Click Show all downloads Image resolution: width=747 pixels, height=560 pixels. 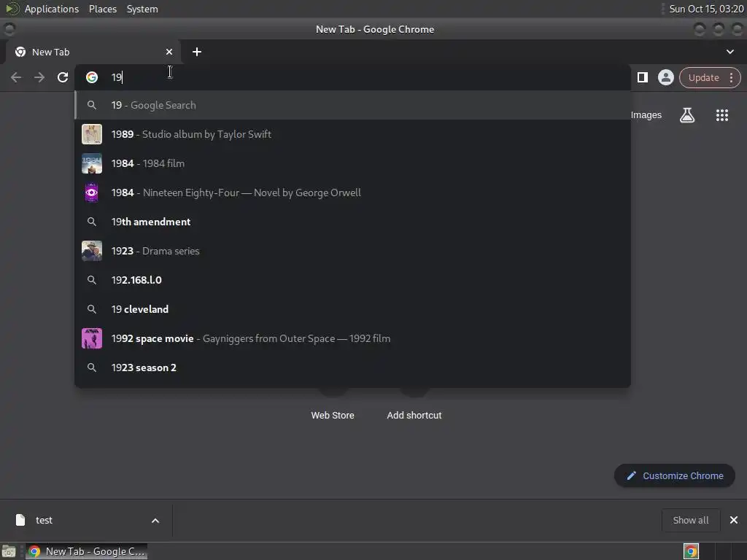click(690, 520)
